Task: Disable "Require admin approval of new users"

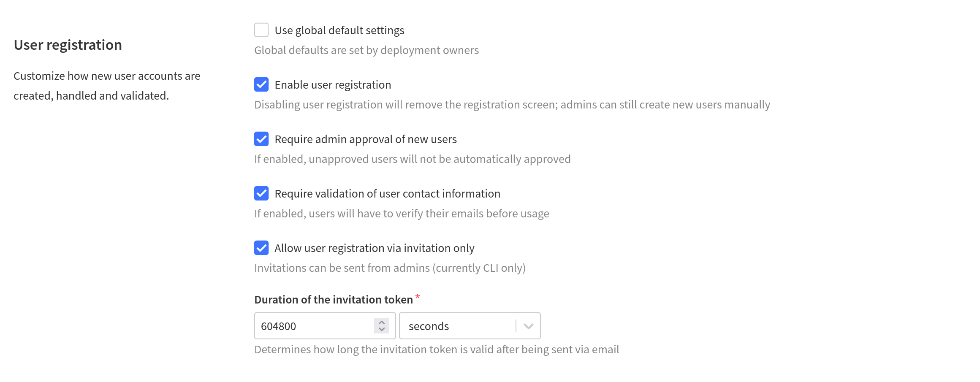Action: pyautogui.click(x=262, y=139)
